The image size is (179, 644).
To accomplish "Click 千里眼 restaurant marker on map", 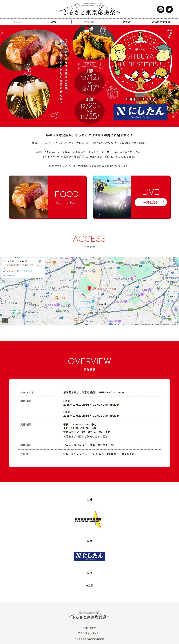I will (x=57, y=298).
